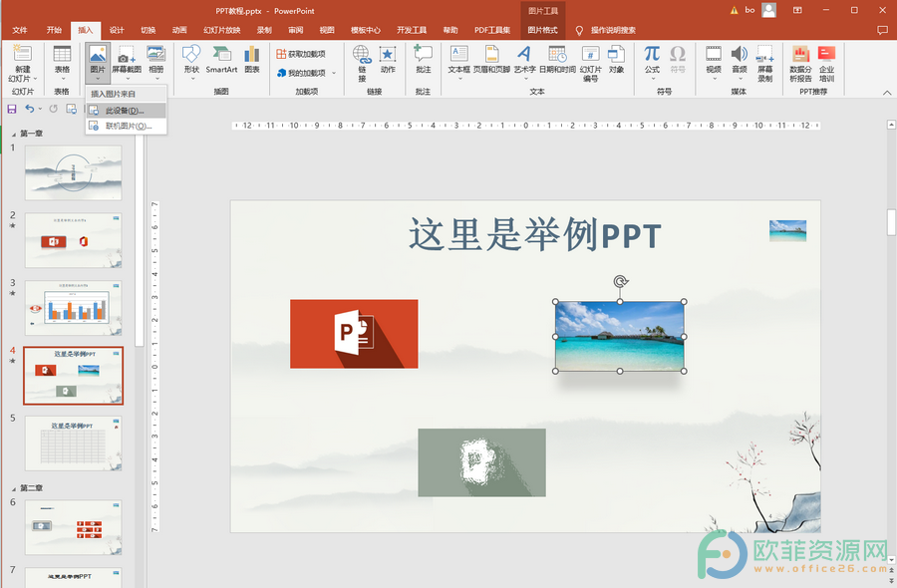Expand the 我的加载项 dropdown arrow
The image size is (897, 588).
[x=334, y=73]
